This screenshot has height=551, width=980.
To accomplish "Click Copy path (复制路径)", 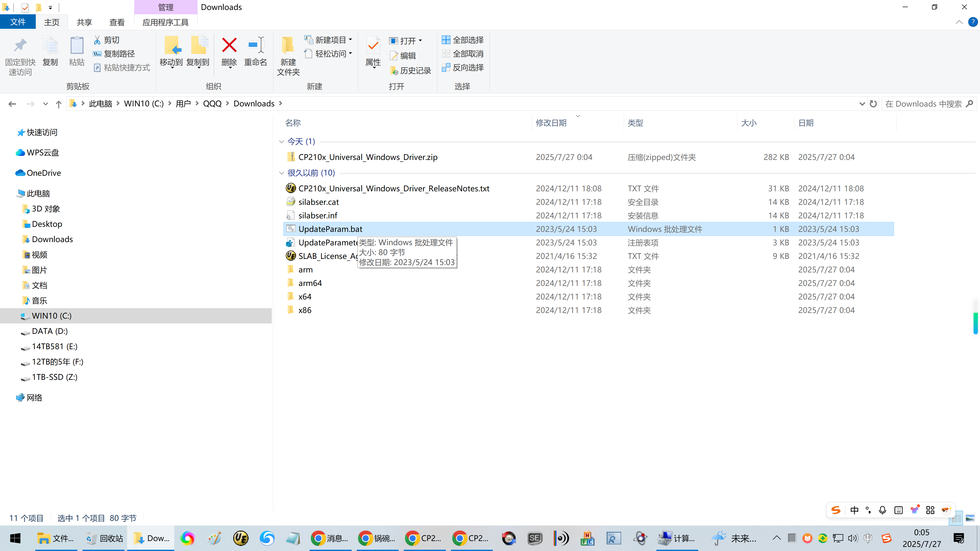I will point(114,54).
